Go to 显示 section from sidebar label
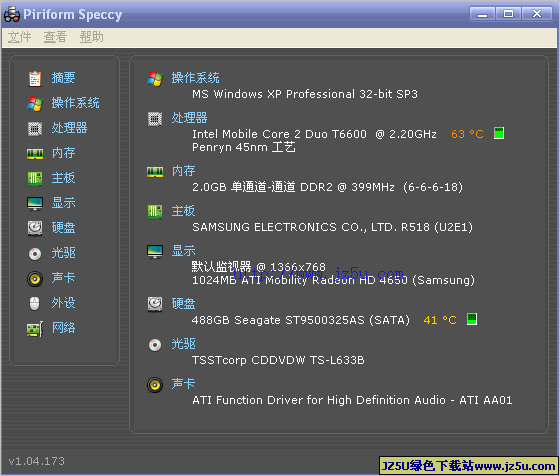This screenshot has height=476, width=560. coord(63,202)
